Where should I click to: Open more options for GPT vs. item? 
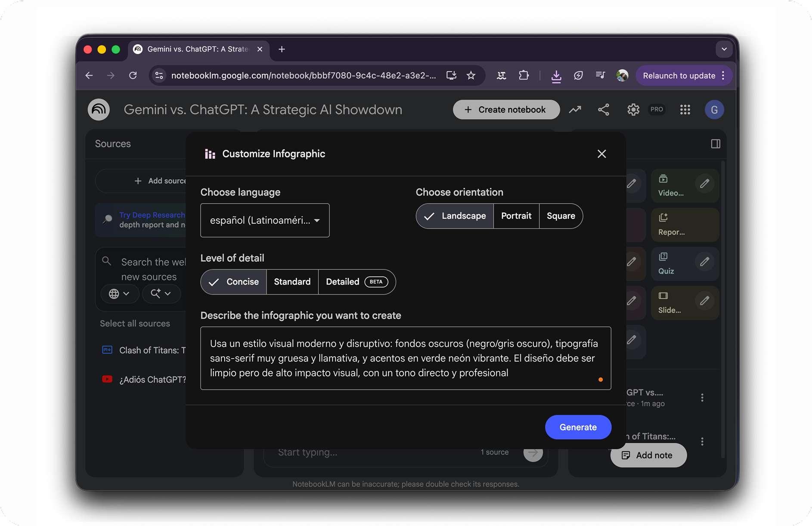pos(702,398)
